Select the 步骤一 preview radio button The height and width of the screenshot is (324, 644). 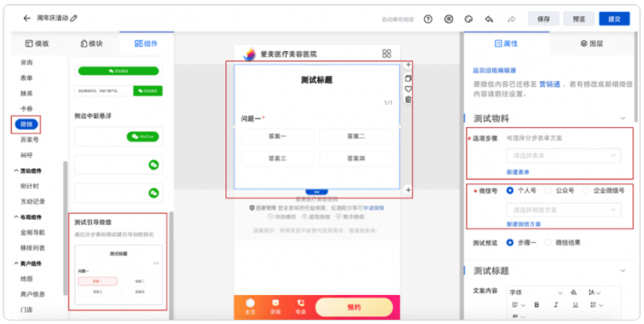(510, 243)
